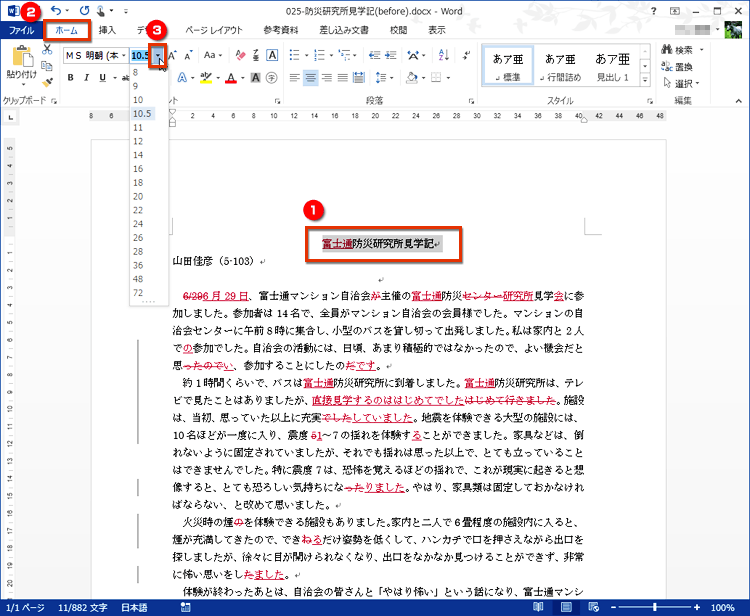The width and height of the screenshot is (750, 616).
Task: Switch to the Home (ホーム) tab
Action: click(66, 30)
